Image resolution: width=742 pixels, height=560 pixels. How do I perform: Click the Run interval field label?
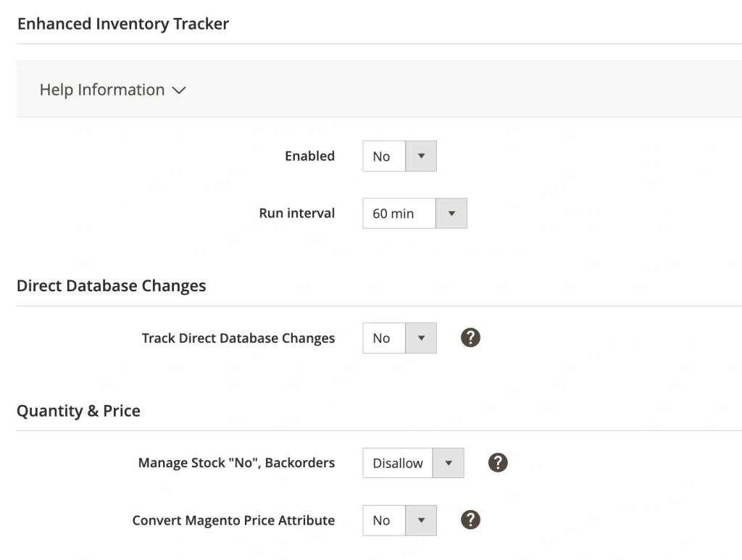click(296, 213)
